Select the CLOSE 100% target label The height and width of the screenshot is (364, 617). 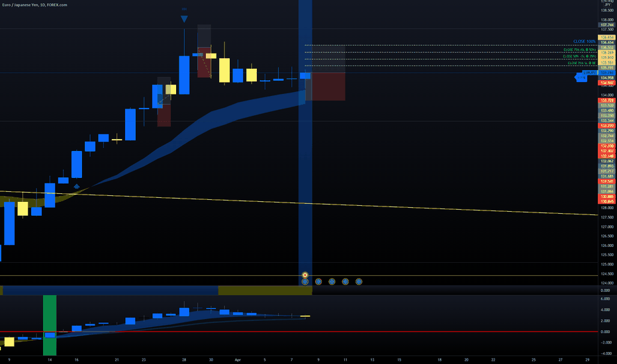pyautogui.click(x=585, y=41)
